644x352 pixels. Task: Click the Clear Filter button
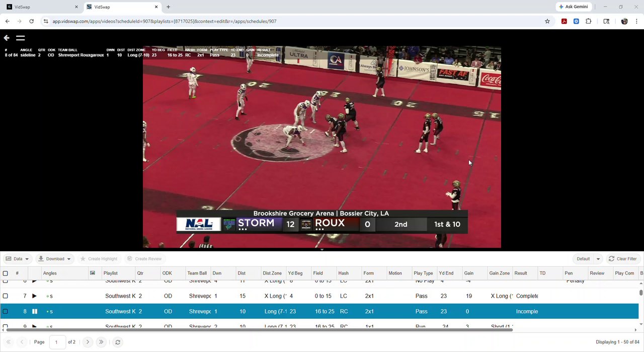click(x=622, y=259)
